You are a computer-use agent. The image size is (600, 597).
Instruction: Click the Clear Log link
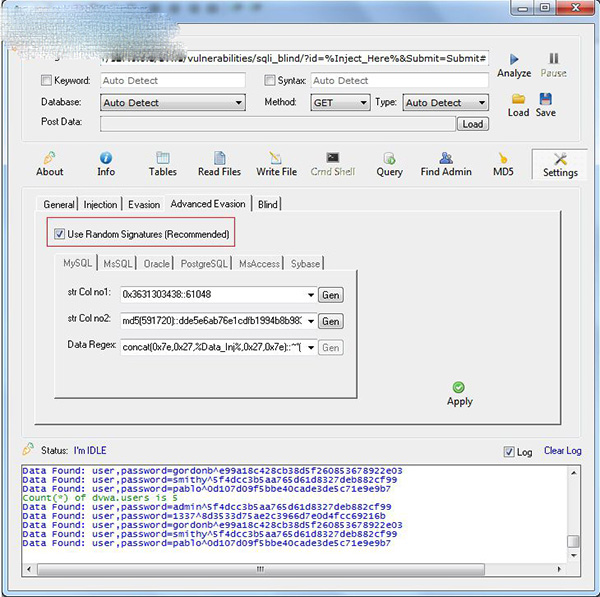561,451
